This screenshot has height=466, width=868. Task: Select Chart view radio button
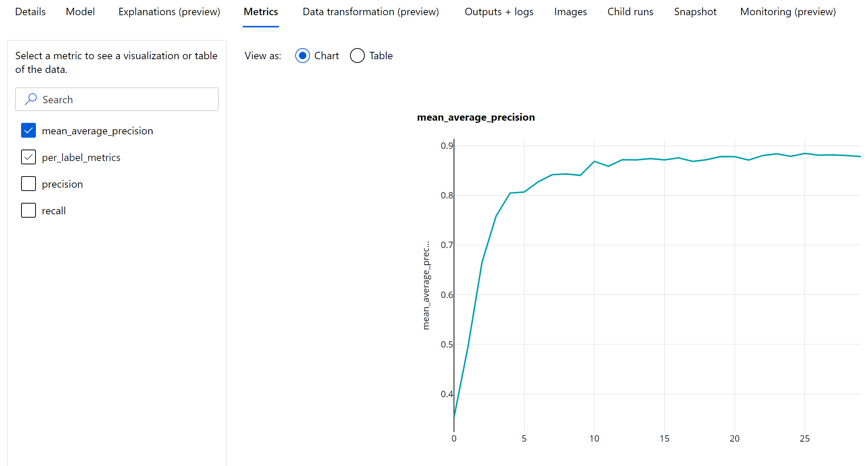tap(303, 55)
